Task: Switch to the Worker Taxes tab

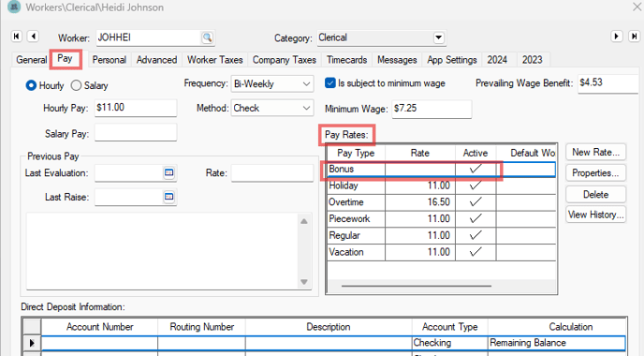Action: (214, 60)
